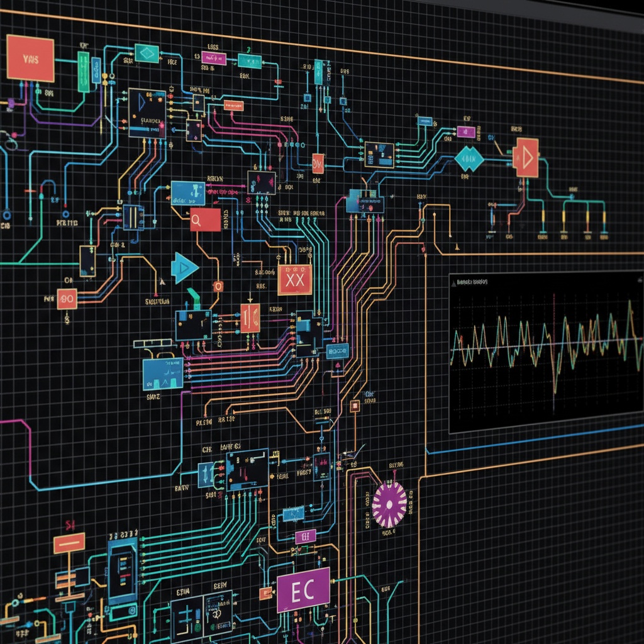Select the orange S1 block
The width and height of the screenshot is (644, 644).
(x=69, y=542)
